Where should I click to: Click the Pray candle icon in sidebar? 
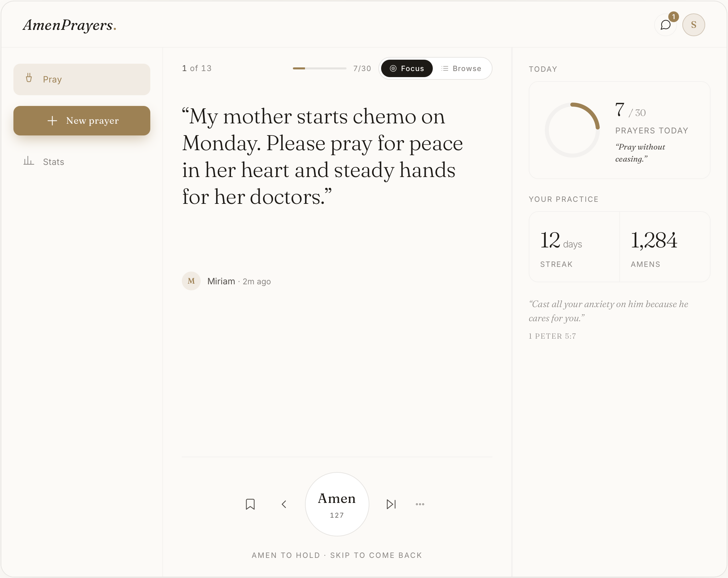click(29, 78)
